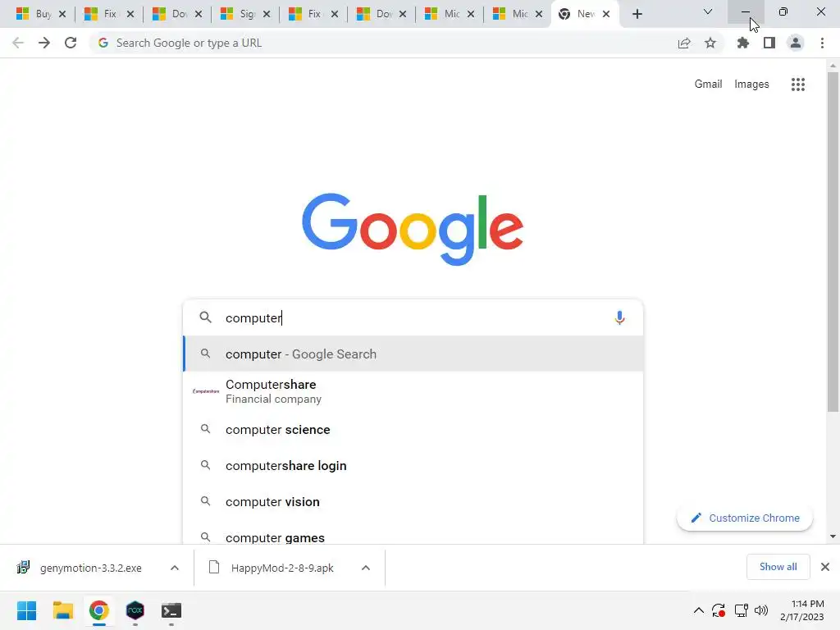
Task: Open Chrome's three-dot menu
Action: click(822, 43)
